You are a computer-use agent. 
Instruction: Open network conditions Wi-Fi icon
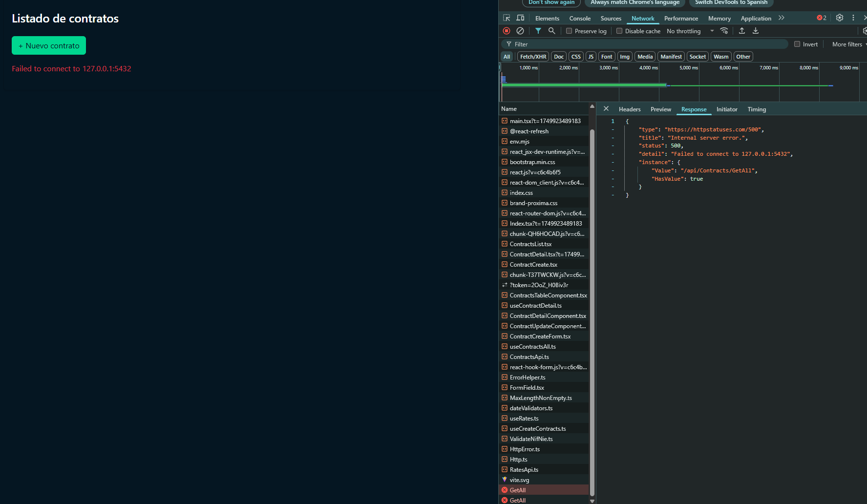point(724,31)
